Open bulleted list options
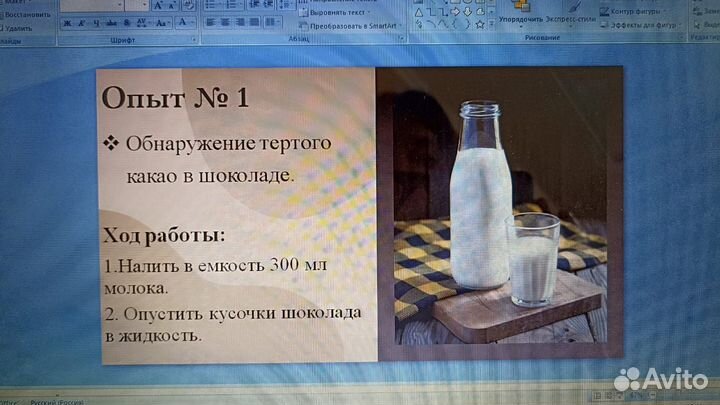This screenshot has width=720, height=405. 212,5
